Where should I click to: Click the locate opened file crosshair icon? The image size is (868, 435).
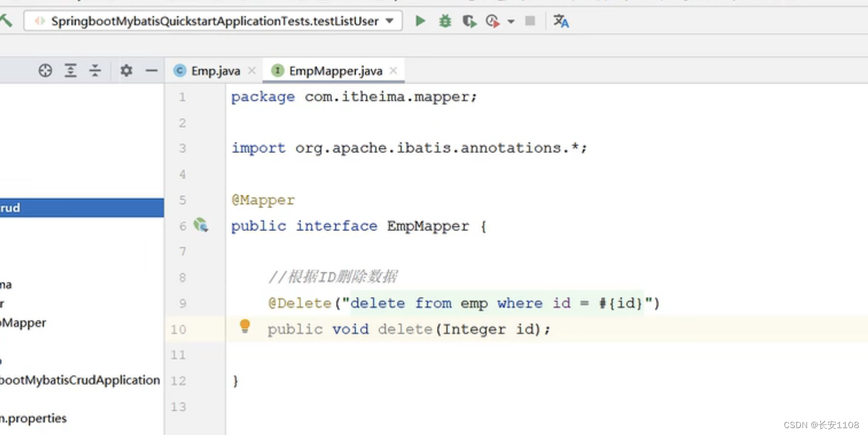45,70
